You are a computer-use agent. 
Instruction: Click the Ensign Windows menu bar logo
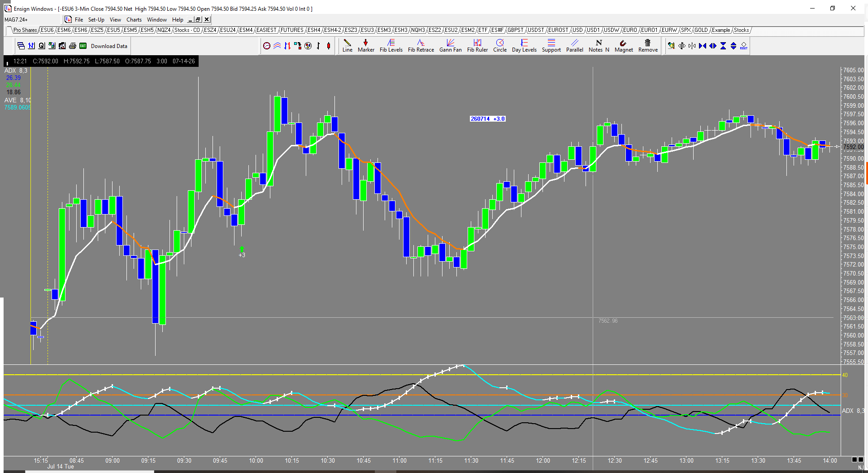(68, 20)
